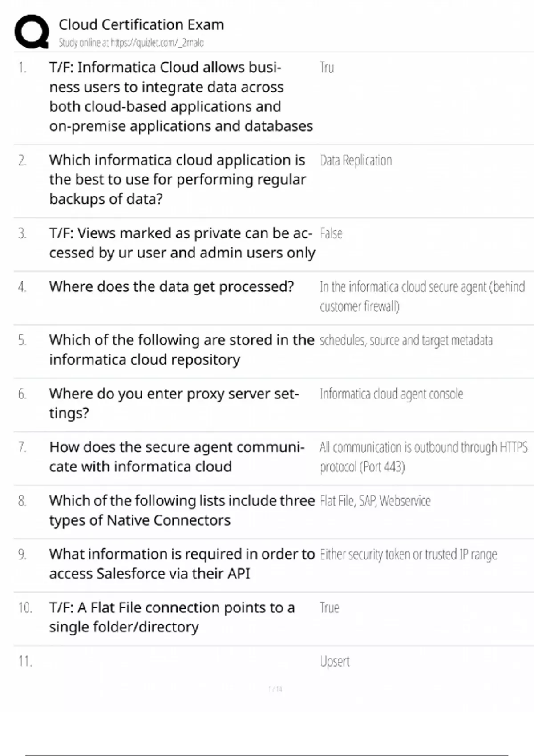Select the question about Salesforce API access

coord(182,563)
